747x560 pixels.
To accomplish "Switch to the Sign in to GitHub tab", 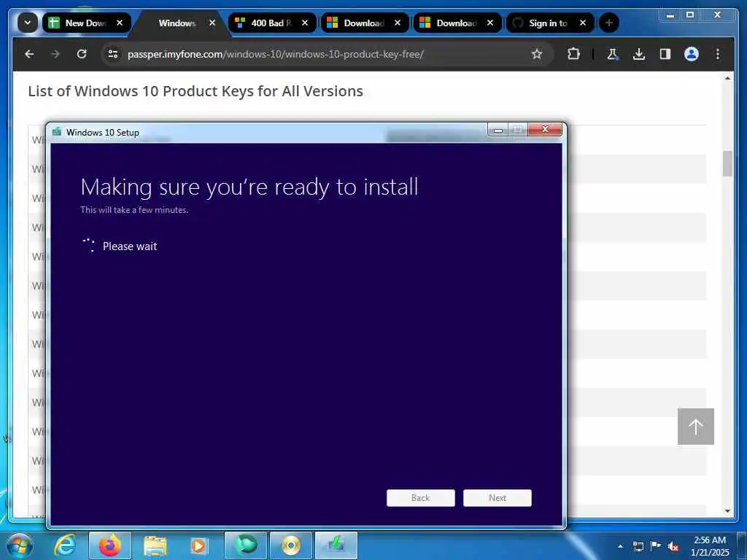I will pyautogui.click(x=550, y=23).
